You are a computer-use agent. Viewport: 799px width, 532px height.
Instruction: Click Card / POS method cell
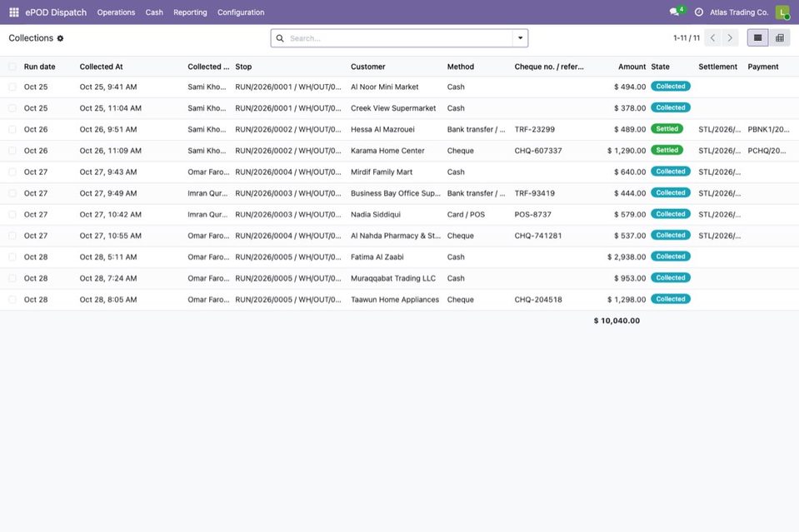click(466, 215)
